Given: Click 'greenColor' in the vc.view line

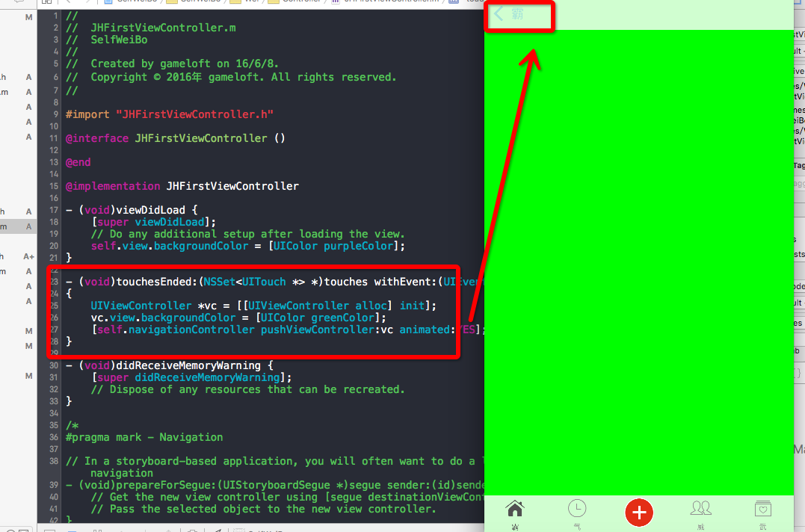Looking at the screenshot, I should point(343,318).
